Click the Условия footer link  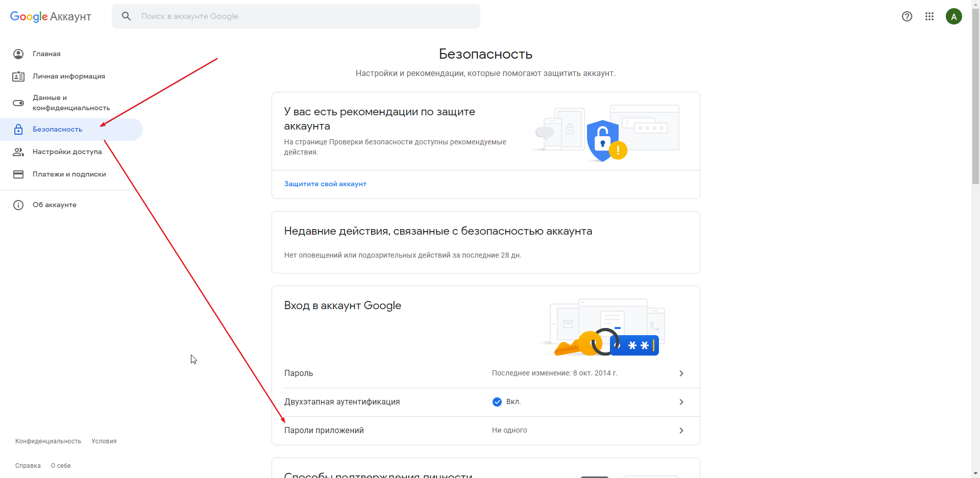[104, 441]
